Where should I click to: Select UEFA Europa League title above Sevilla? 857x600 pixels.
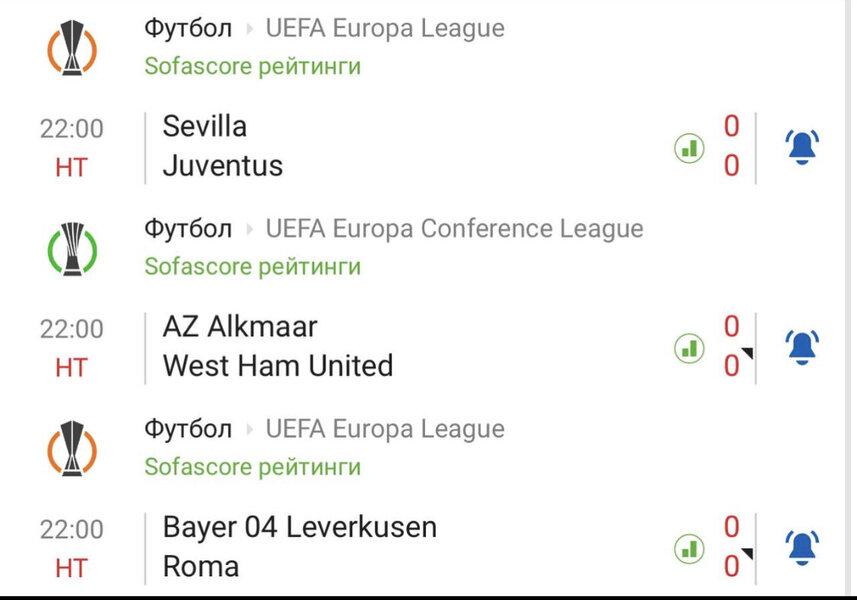tap(385, 29)
